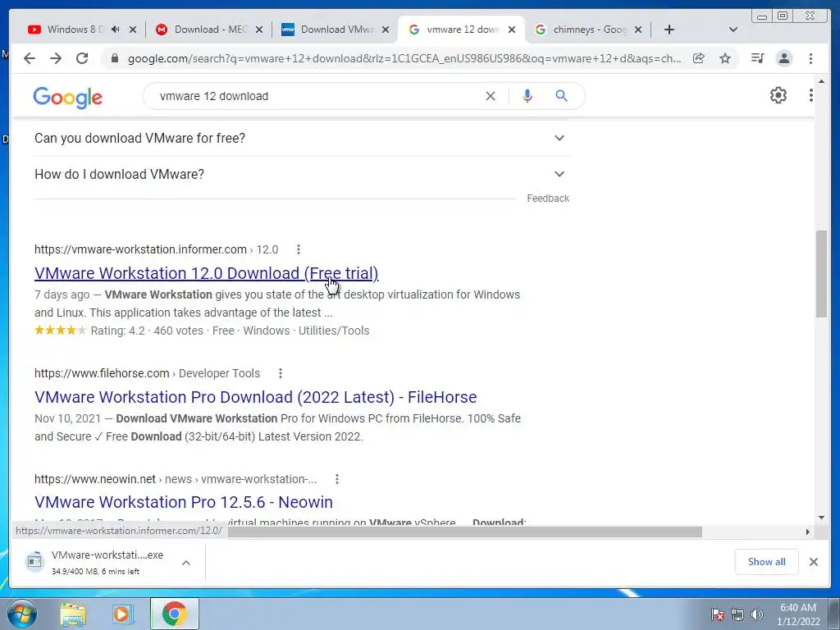The width and height of the screenshot is (840, 630).
Task: Open download item options chevron
Action: coord(186,563)
